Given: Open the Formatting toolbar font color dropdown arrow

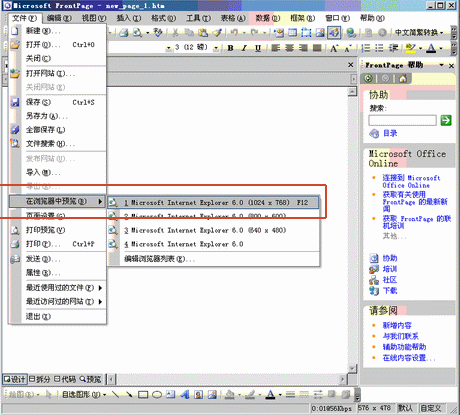Looking at the screenshot, I should point(441,49).
